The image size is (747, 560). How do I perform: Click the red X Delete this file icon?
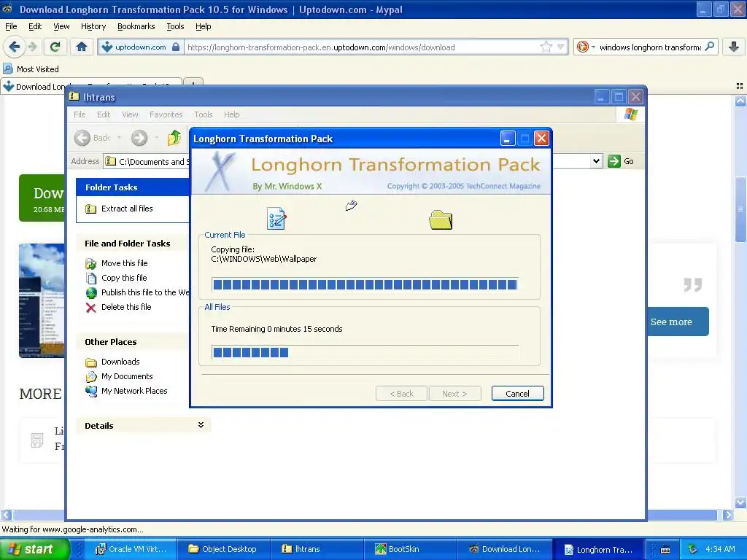coord(90,308)
